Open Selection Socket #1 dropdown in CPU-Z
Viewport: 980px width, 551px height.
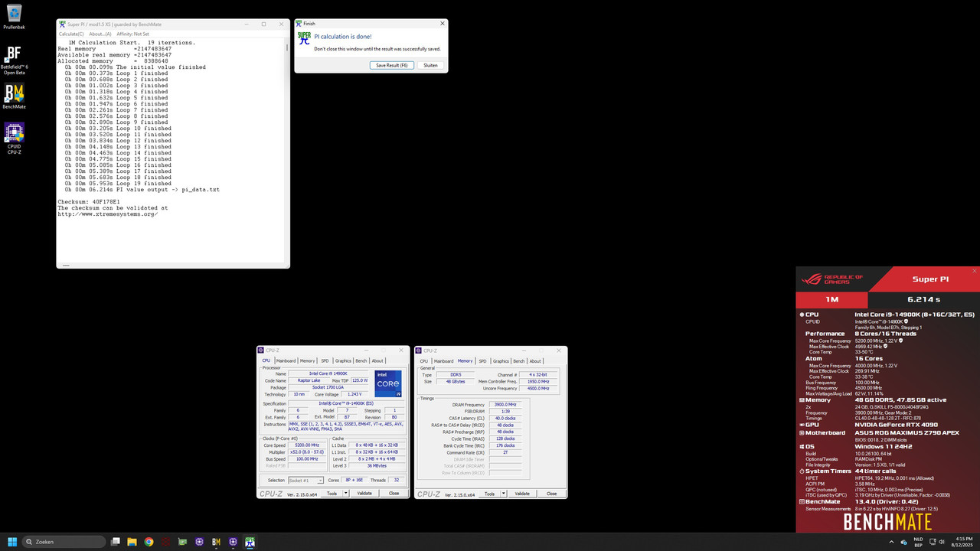[x=305, y=481]
